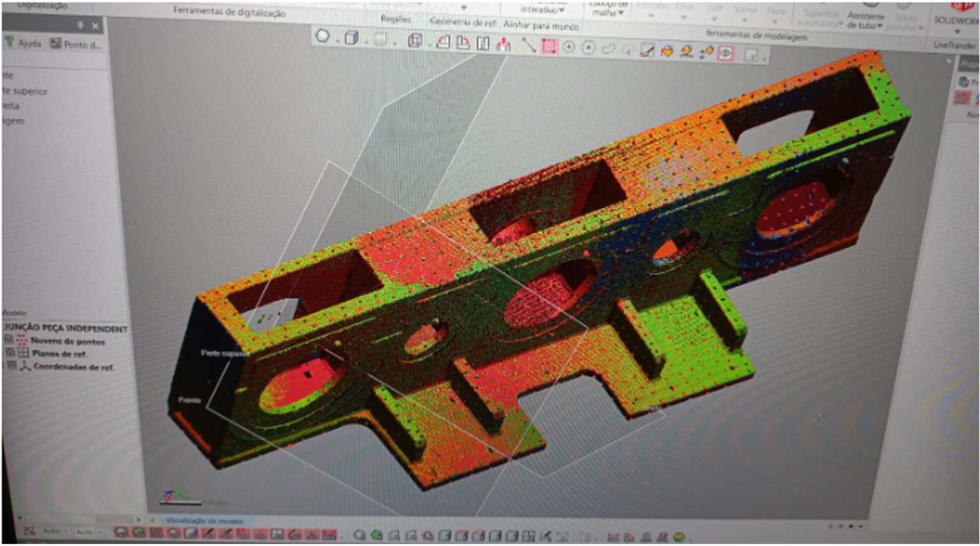The height and width of the screenshot is (546, 980).
Task: Toggle the highlighted eye display icon in the toolbar
Action: [726, 53]
